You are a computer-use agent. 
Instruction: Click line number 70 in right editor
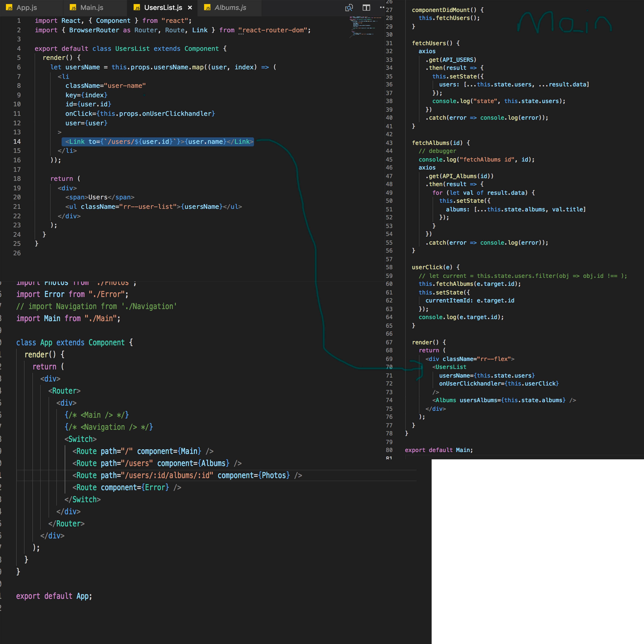[389, 367]
